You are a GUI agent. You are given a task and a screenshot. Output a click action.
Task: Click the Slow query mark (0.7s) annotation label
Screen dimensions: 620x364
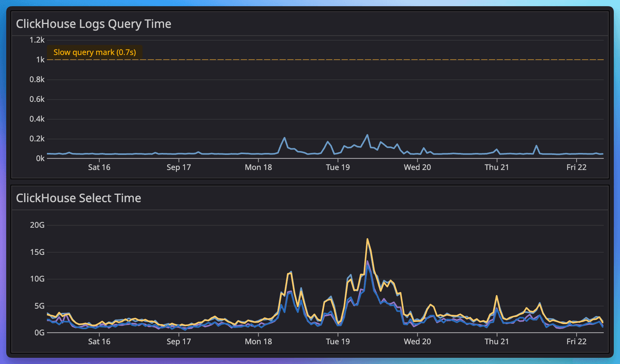[x=95, y=52]
